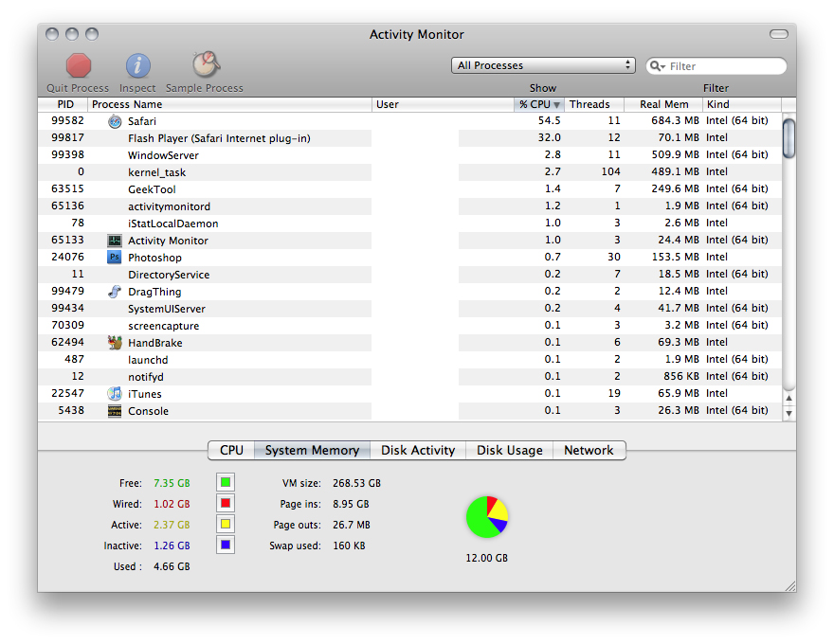
Task: Sort by the Threads column header
Action: (594, 104)
